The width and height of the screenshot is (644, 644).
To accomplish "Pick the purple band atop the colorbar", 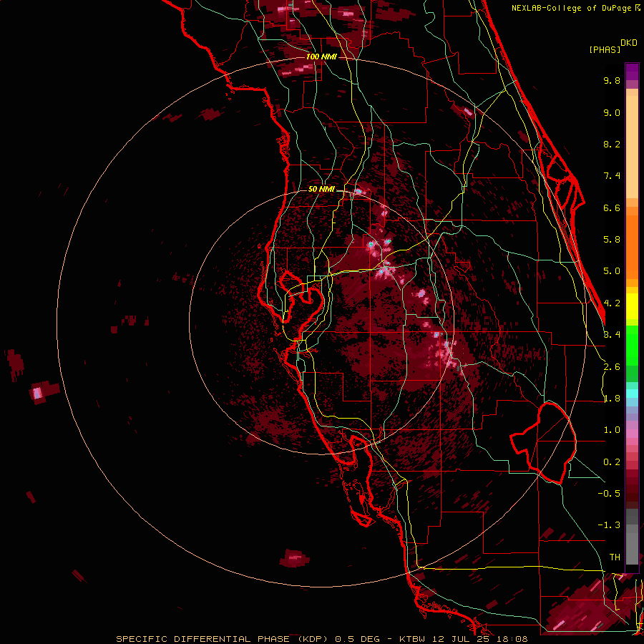I will (x=632, y=72).
